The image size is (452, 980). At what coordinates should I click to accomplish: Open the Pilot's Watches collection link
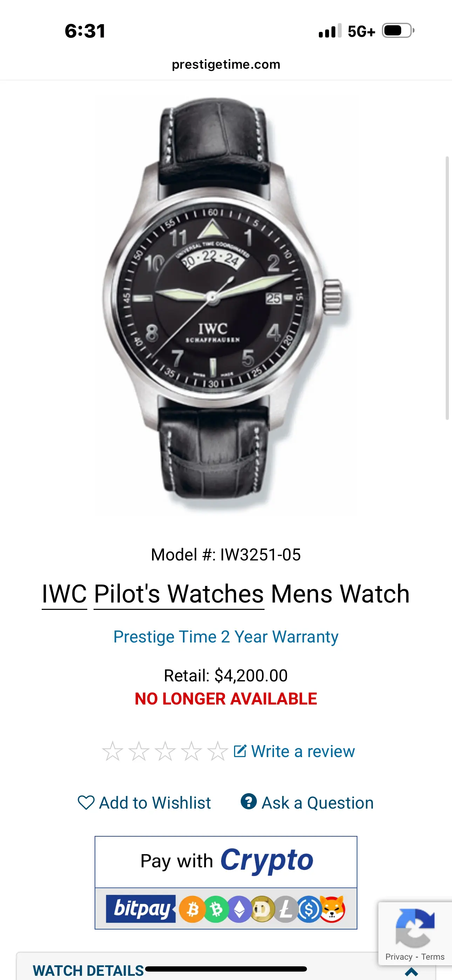[179, 594]
